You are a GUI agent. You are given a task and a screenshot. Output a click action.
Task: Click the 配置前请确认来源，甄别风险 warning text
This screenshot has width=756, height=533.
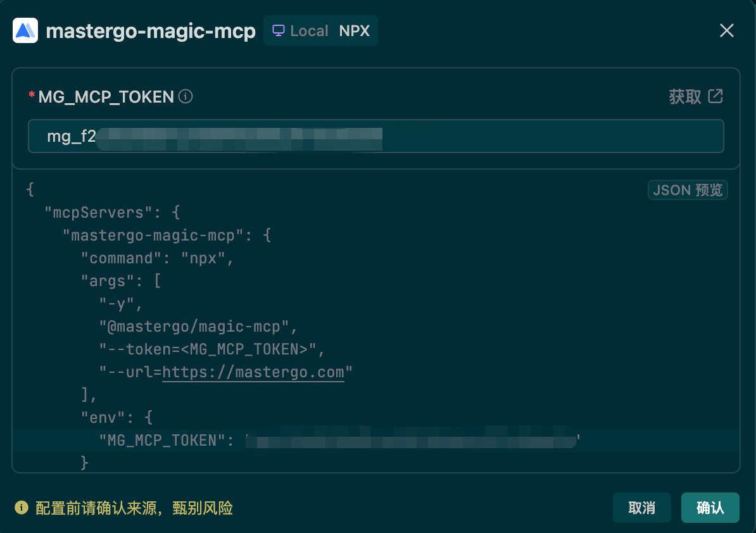[134, 508]
